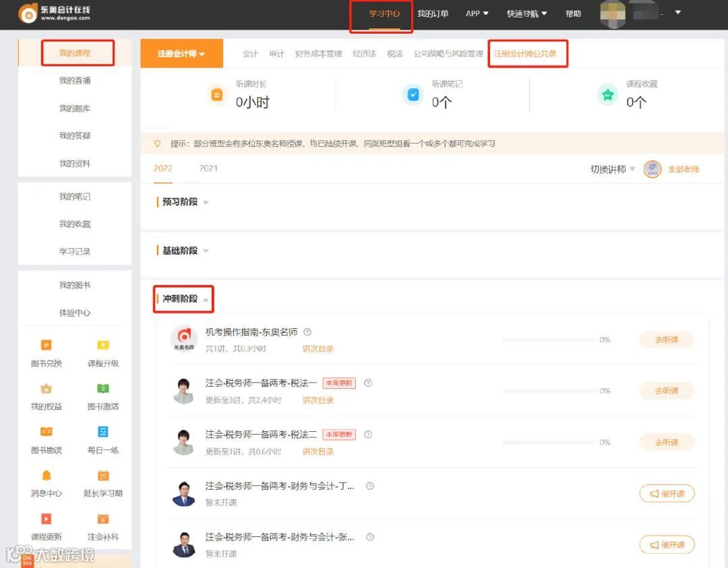Click help icon beside 税法一 course
Screen dimensions: 728x568
pyautogui.click(x=368, y=383)
